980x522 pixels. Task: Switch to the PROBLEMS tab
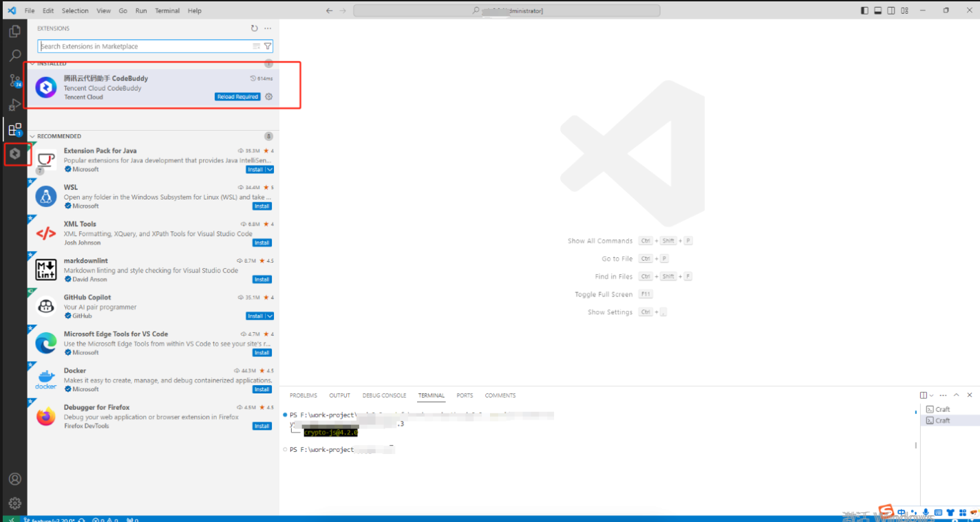coord(303,395)
